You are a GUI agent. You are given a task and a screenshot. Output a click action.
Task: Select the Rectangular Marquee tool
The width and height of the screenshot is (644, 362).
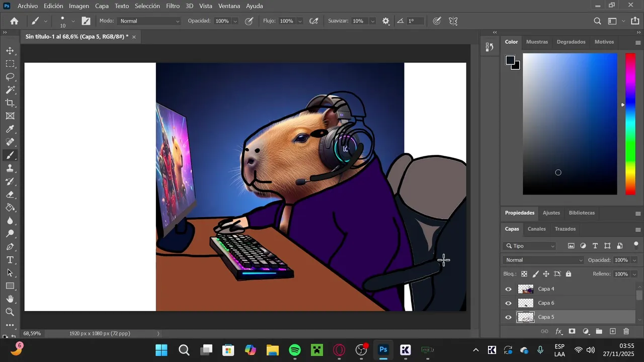point(10,64)
